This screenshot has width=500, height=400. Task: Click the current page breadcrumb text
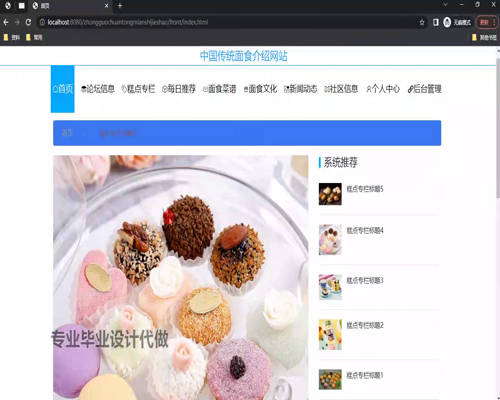(x=118, y=133)
